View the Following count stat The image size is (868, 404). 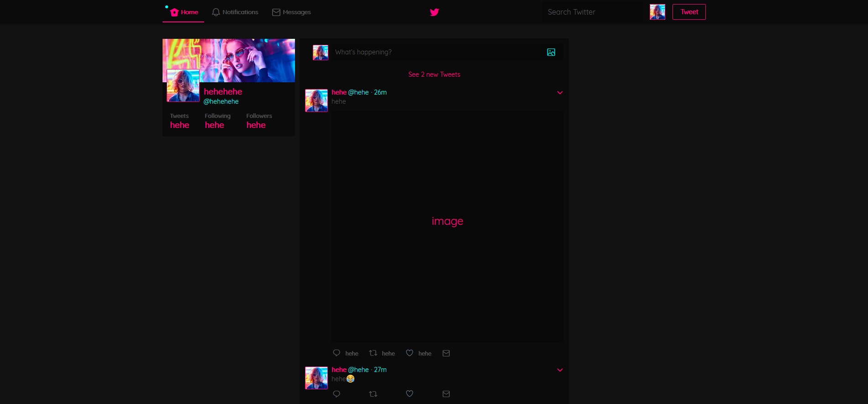click(217, 121)
